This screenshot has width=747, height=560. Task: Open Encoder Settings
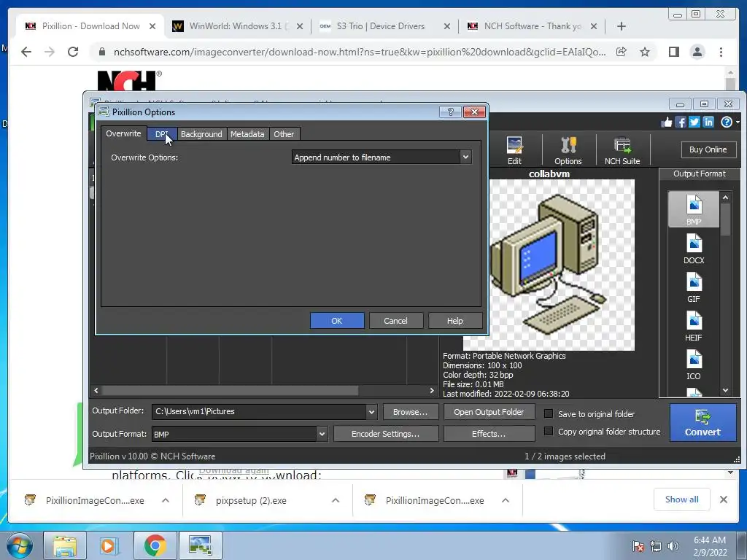click(385, 434)
